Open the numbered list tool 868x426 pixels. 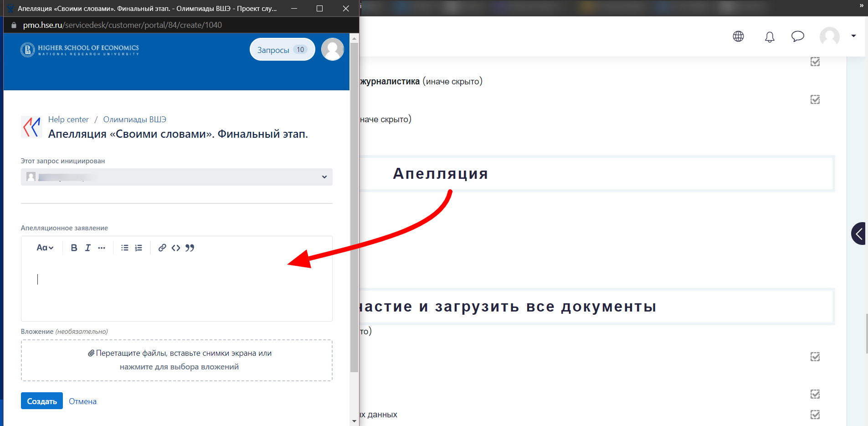click(139, 248)
